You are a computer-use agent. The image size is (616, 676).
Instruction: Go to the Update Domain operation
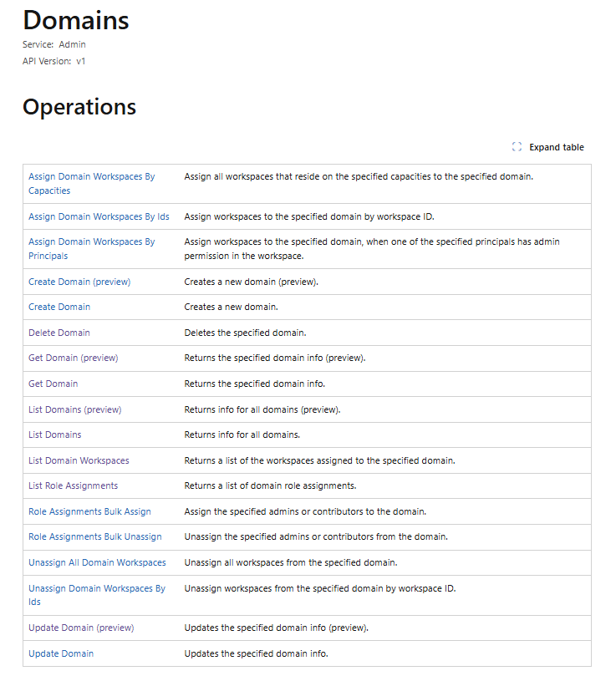point(61,653)
